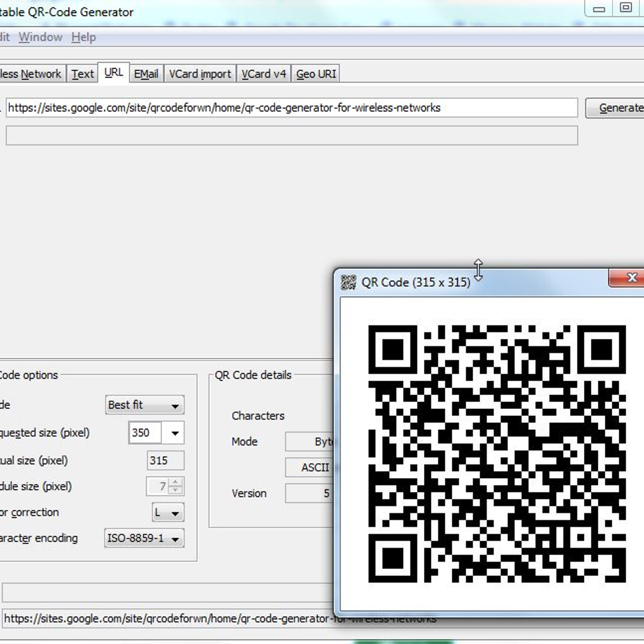Viewport: 644px width, 644px height.
Task: Open the requested size dropdown showing 350
Action: pos(175,433)
